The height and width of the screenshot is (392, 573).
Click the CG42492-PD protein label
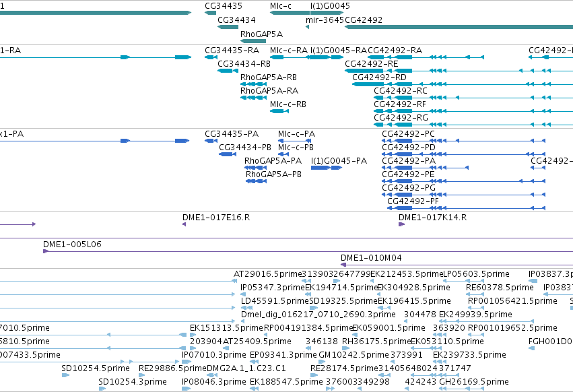409,148
